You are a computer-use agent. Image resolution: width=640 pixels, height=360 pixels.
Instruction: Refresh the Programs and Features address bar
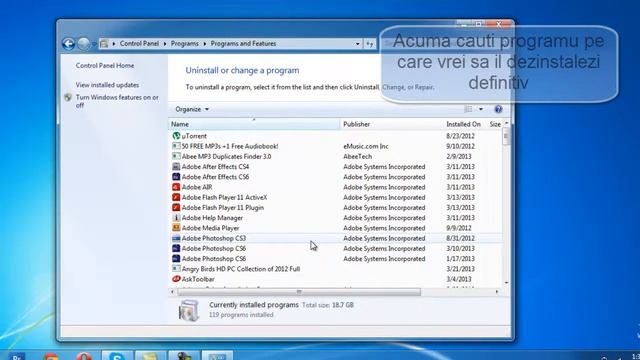369,44
